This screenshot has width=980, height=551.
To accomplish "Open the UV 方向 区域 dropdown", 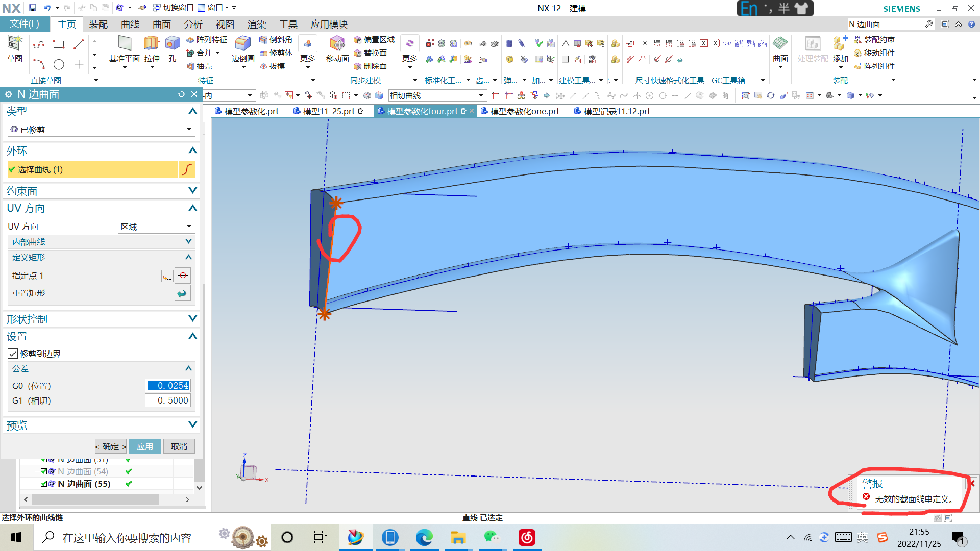I will point(157,227).
